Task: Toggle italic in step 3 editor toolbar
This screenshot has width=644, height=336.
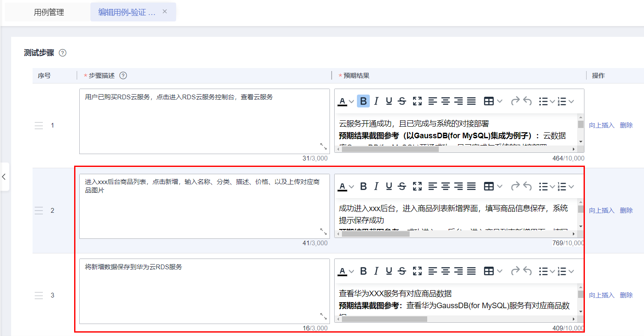Action: pyautogui.click(x=376, y=271)
